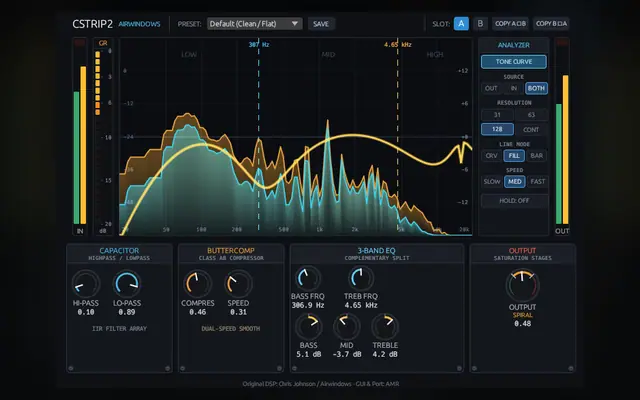Click the CSTRIP2 plugin title
Viewport: 640px width, 400px height.
(92, 24)
